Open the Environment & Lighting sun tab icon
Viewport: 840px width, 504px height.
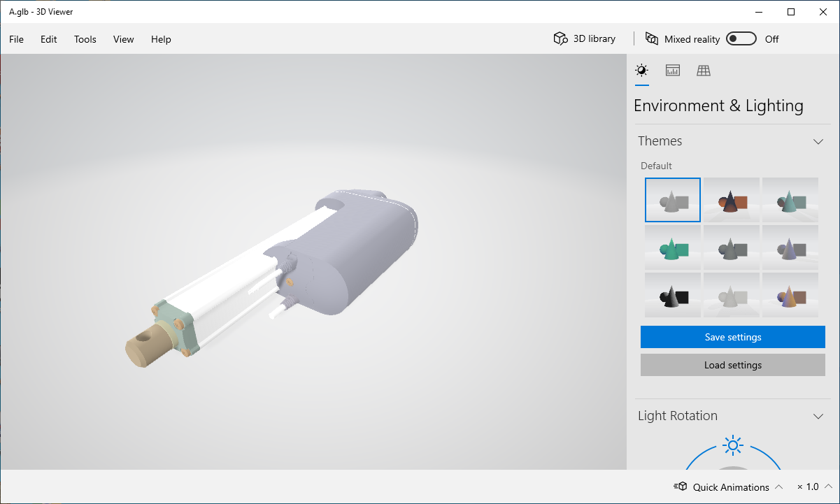(641, 70)
